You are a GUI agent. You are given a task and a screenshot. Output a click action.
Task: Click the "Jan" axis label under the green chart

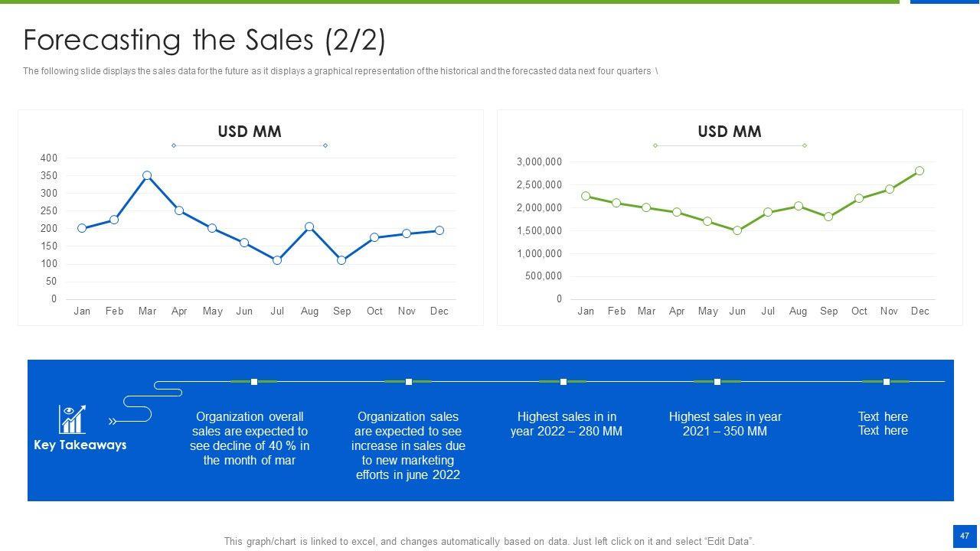(586, 311)
